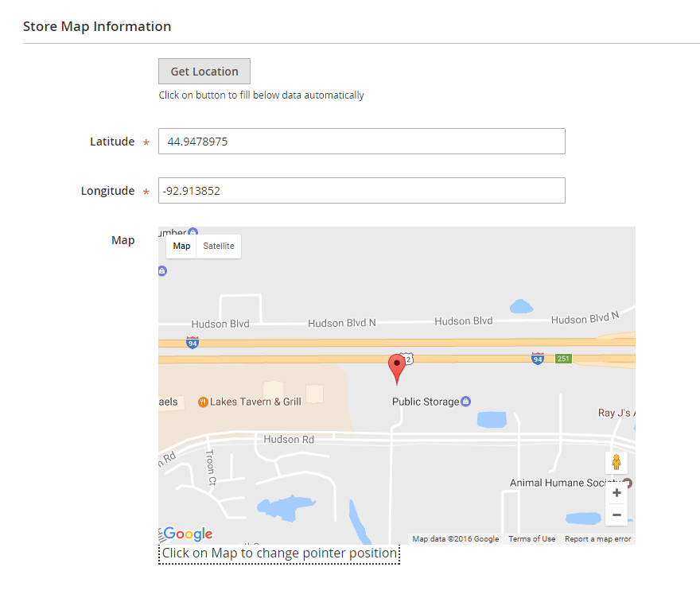Click the lake below Public Storage
Screen dimensions: 700x602
click(x=491, y=419)
